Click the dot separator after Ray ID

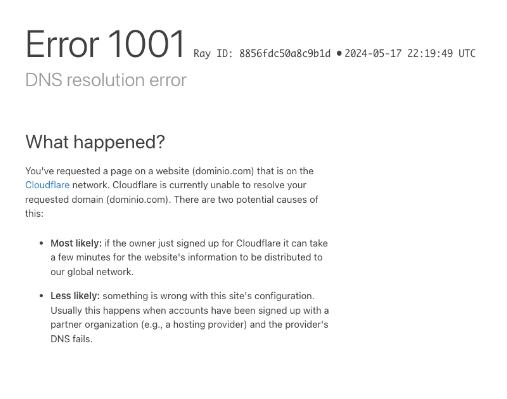point(339,53)
